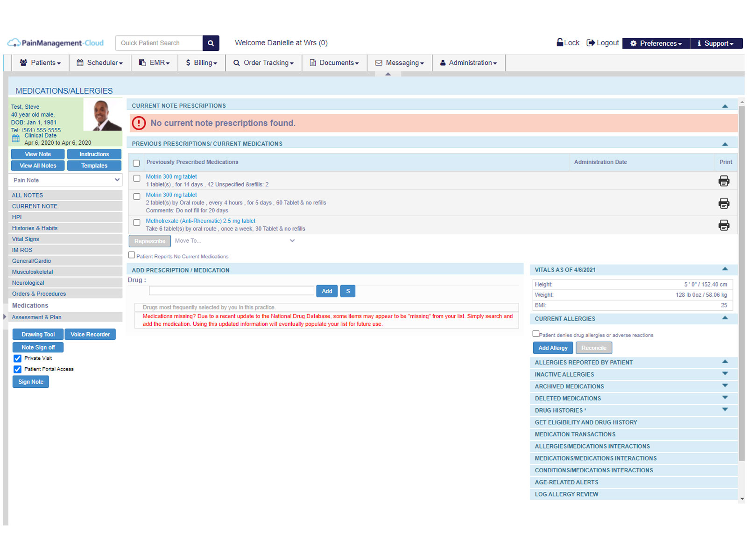Open the Move To dropdown
The height and width of the screenshot is (560, 747).
234,241
